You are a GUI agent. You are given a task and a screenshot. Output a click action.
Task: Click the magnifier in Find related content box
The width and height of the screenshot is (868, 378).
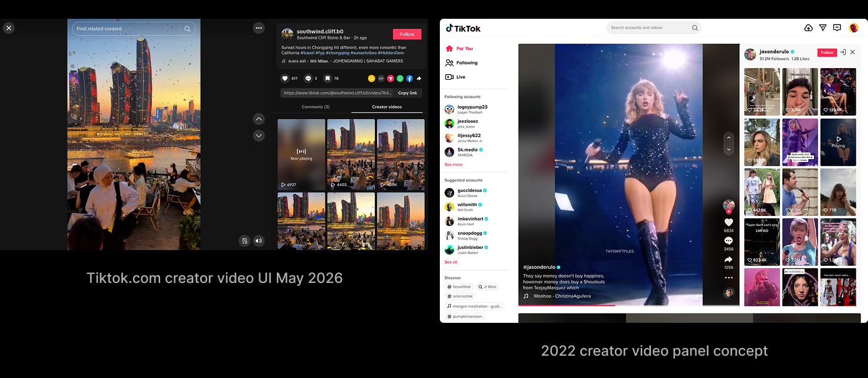(x=187, y=29)
